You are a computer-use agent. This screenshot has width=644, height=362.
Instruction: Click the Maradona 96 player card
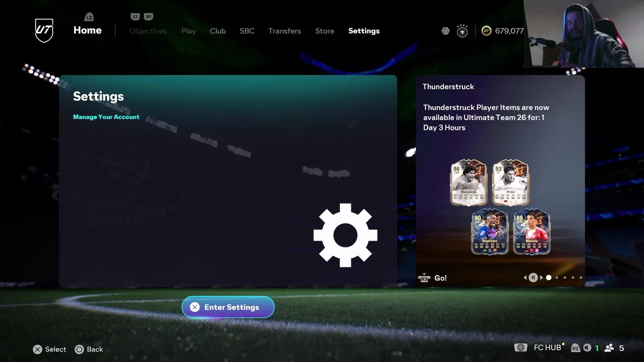[x=468, y=183]
